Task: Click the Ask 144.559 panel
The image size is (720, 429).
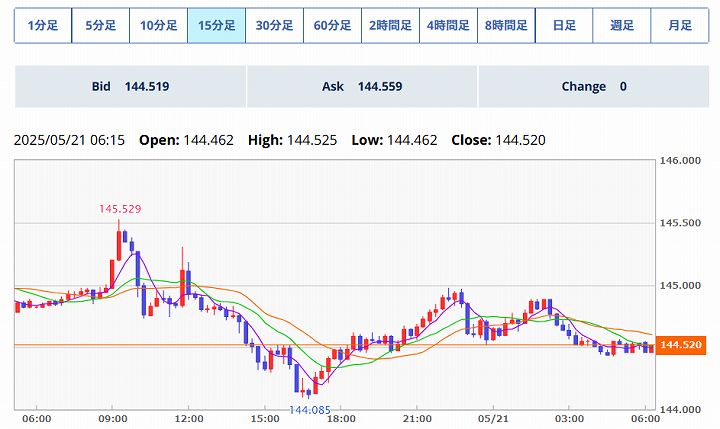Action: pos(362,86)
